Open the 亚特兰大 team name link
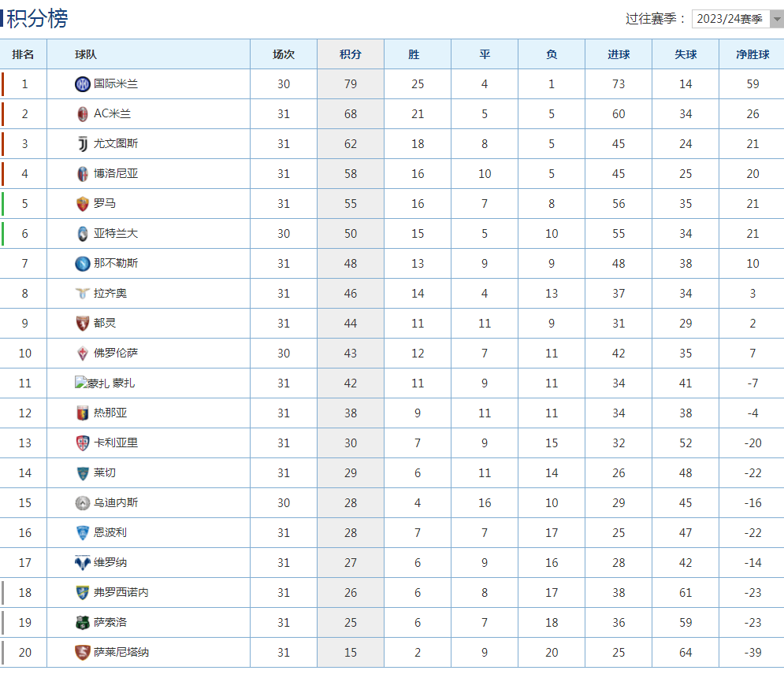784x674 pixels. (116, 234)
